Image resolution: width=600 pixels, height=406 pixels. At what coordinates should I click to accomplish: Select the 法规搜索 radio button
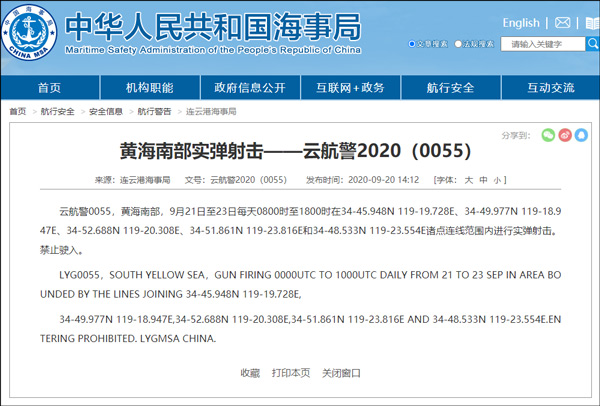tap(458, 44)
